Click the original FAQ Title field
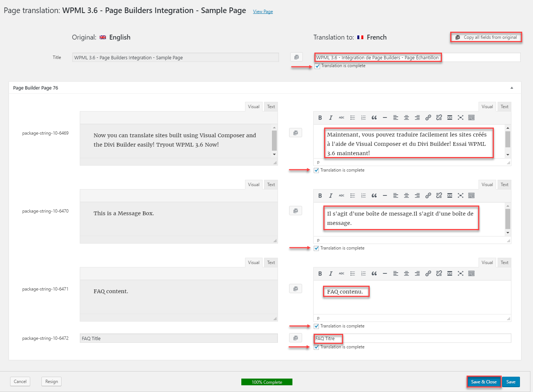 (x=179, y=338)
